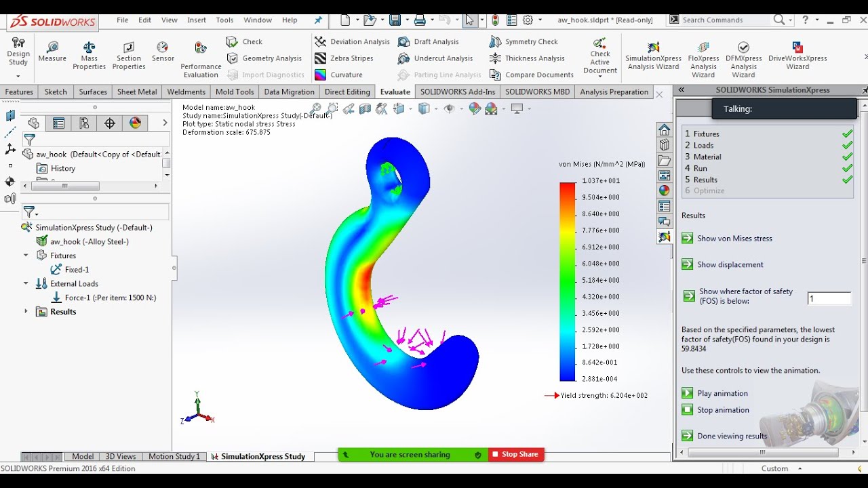868x488 pixels.
Task: Launch DriveWorksXpress Wizard
Action: pyautogui.click(x=797, y=56)
